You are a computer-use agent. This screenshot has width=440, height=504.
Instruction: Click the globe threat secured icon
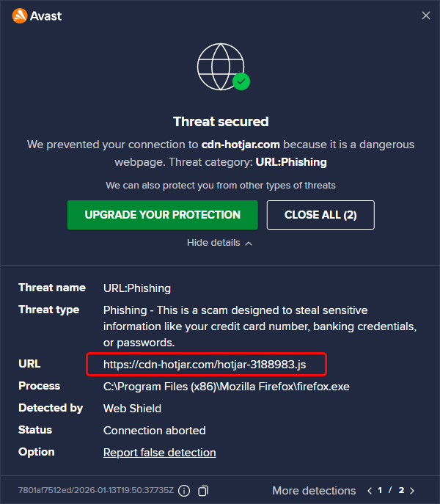coord(220,67)
